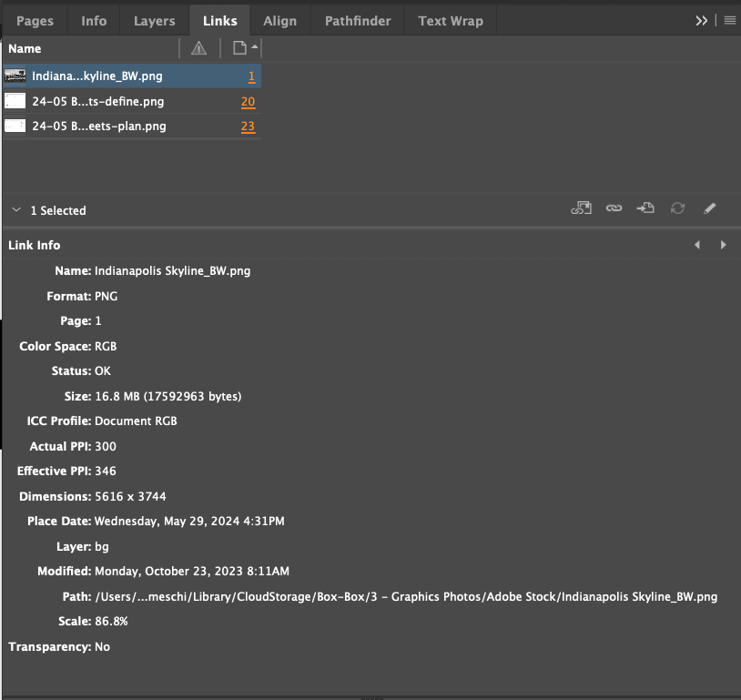Click Relink from CC Libraries icon

point(582,208)
